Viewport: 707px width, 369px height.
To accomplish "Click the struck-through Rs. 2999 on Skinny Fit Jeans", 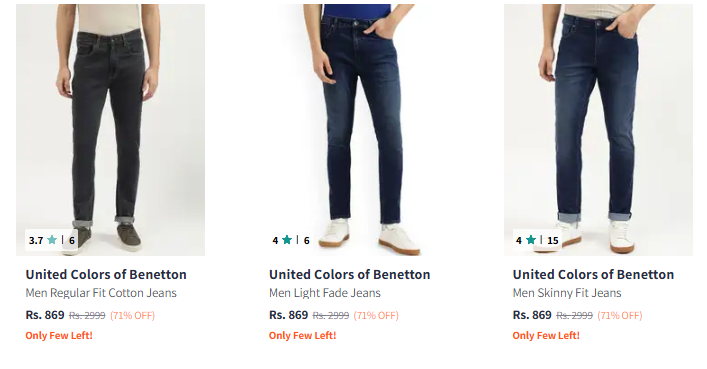I will tap(574, 315).
